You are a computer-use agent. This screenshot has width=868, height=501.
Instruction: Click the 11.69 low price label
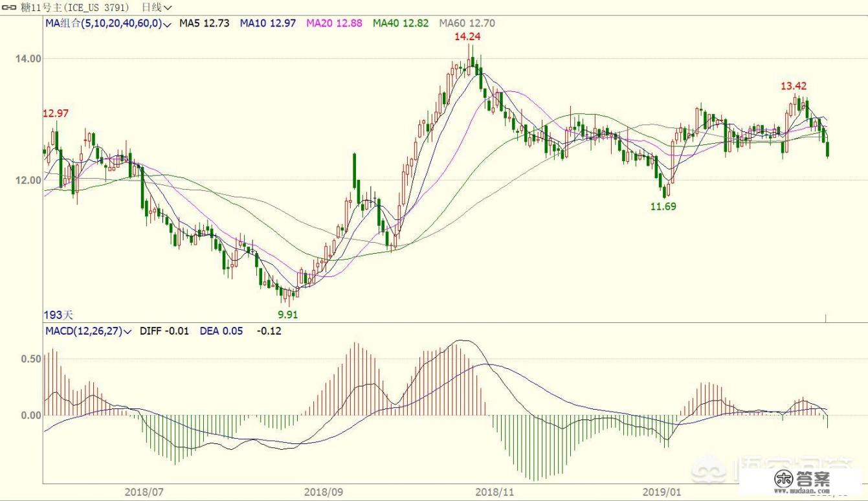663,206
